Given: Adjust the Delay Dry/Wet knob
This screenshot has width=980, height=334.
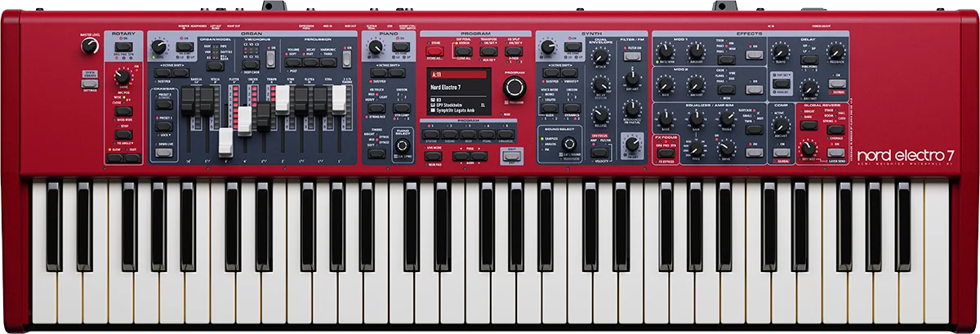Looking at the screenshot, I should pos(809,88).
